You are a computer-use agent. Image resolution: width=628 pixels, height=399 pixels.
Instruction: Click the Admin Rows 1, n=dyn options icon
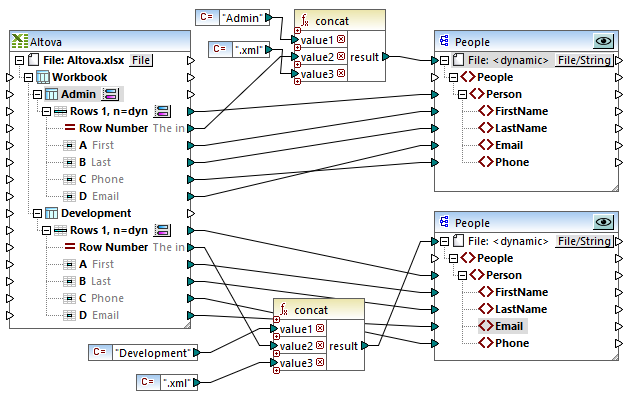coord(163,111)
